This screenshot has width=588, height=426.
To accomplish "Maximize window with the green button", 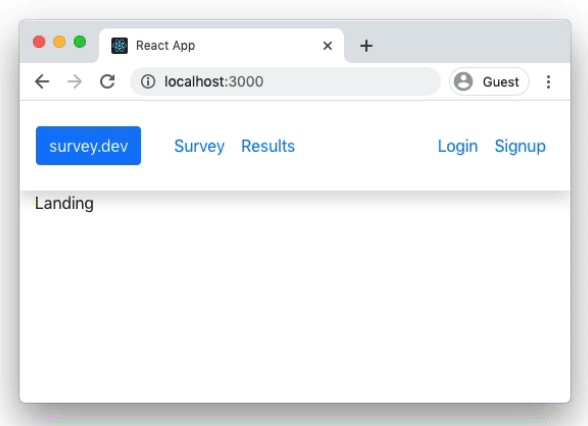I will click(80, 42).
